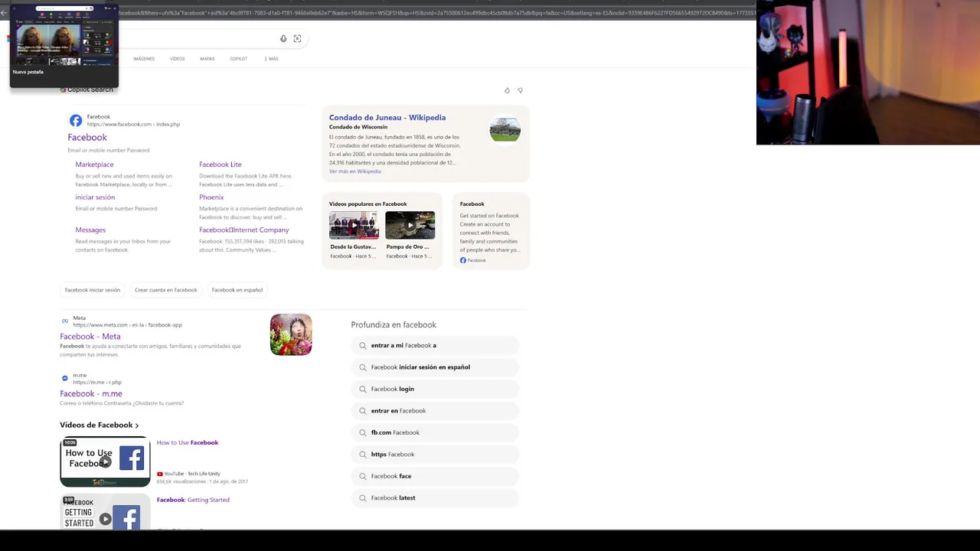Open the Juneau County circular image

pos(505,129)
